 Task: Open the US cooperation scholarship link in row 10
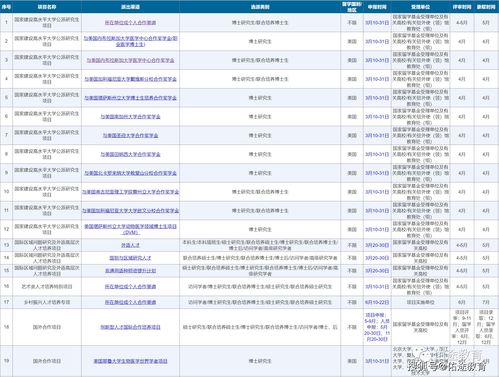(x=130, y=192)
